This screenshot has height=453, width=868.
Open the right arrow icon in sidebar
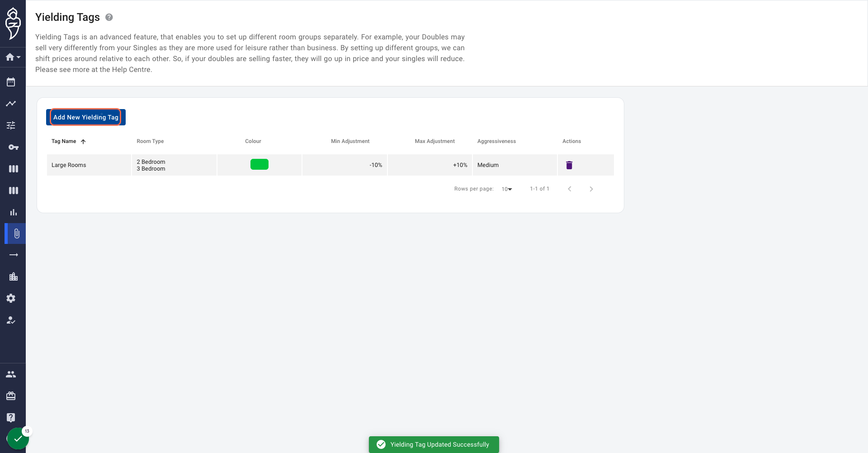(x=14, y=255)
